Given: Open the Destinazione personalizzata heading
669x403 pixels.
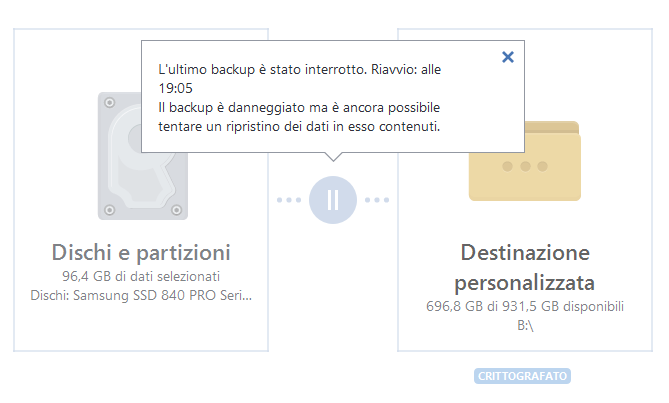Looking at the screenshot, I should (x=525, y=267).
